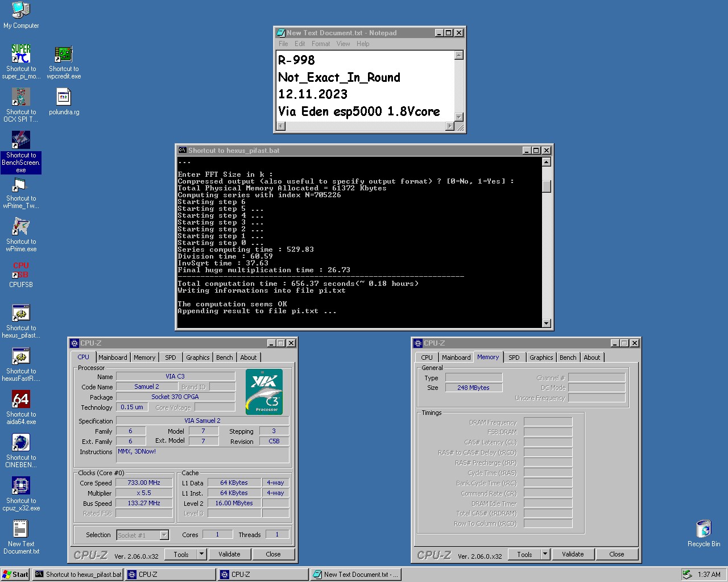728x582 pixels.
Task: Click the VIA C3 processor logo in CPU-Z
Action: point(264,392)
